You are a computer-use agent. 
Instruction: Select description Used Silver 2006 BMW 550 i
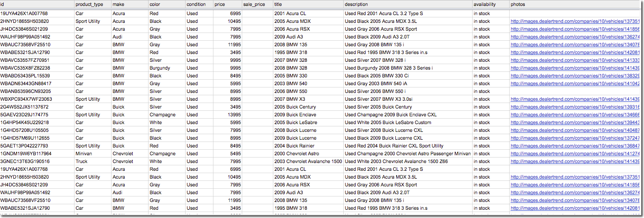pos(408,91)
